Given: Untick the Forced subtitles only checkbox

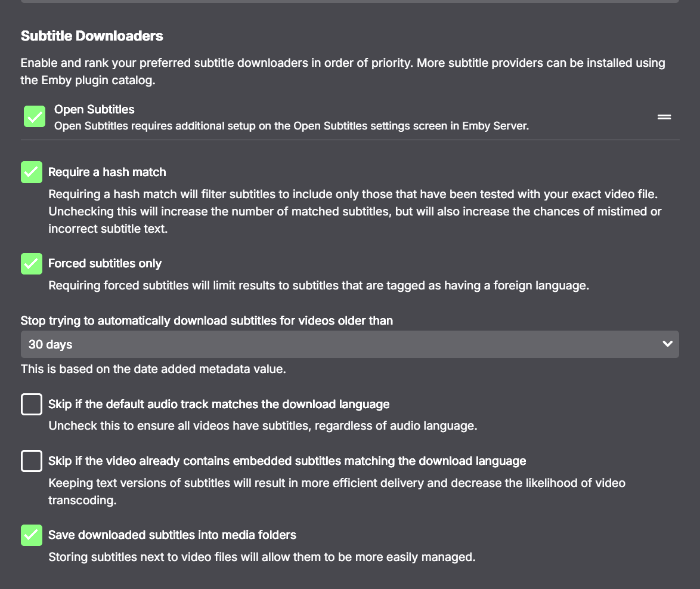Looking at the screenshot, I should [x=32, y=264].
